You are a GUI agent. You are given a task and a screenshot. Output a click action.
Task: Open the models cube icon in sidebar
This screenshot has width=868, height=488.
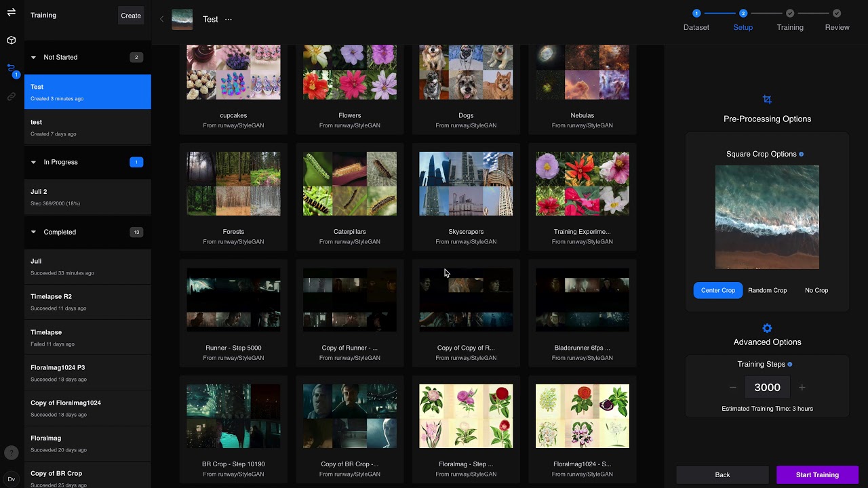coord(11,41)
